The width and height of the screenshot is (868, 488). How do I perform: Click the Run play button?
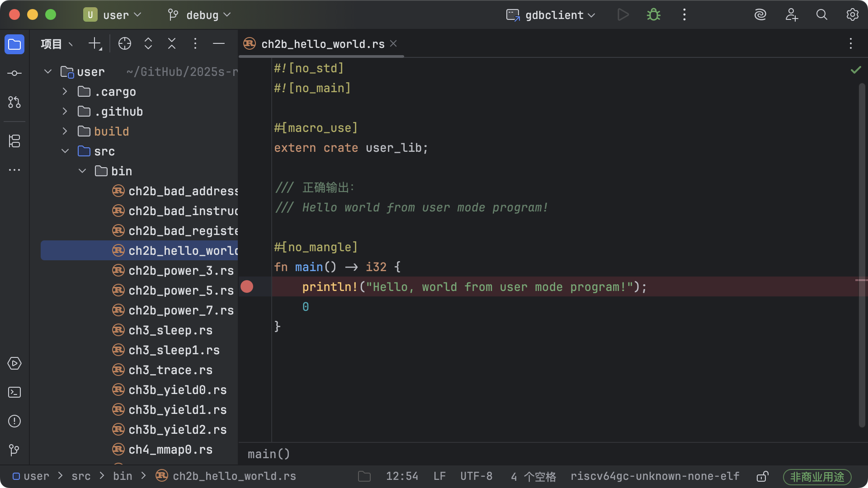click(623, 15)
